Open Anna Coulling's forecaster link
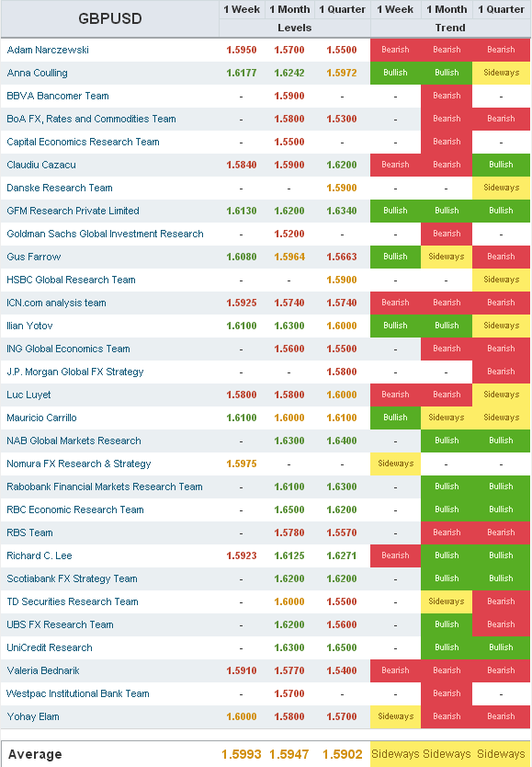Screen dimensions: 532x767 37,73
